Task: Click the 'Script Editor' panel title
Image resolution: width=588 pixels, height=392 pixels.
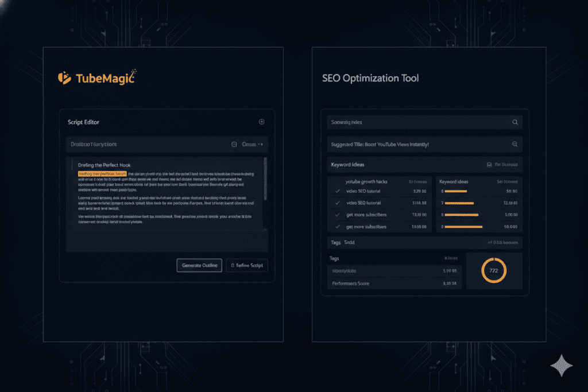Action: pyautogui.click(x=83, y=122)
